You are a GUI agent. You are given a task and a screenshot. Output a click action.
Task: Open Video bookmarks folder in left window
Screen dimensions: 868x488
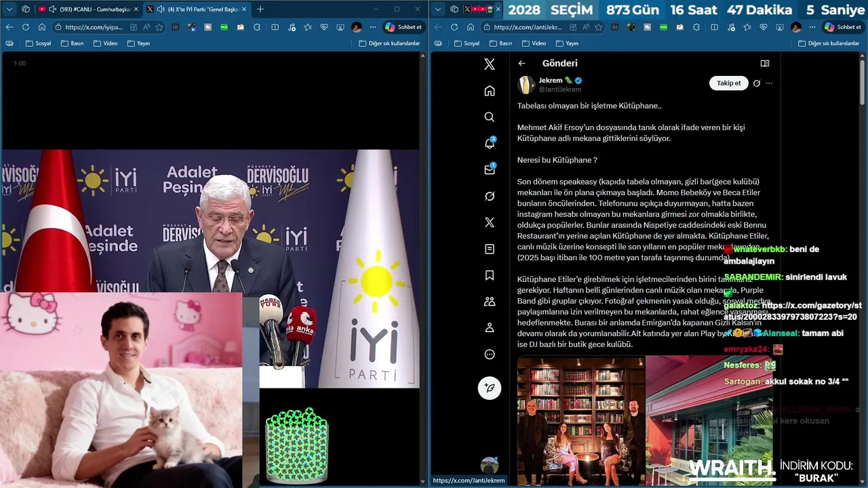pos(105,43)
